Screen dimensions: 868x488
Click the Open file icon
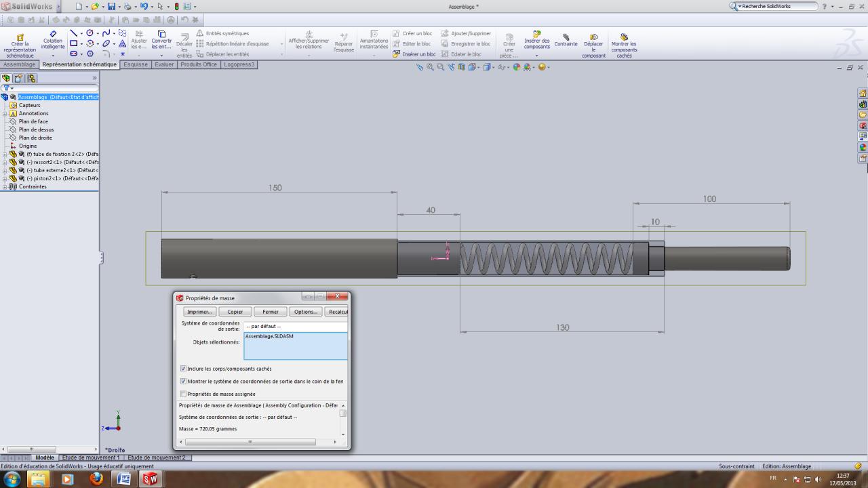[95, 6]
